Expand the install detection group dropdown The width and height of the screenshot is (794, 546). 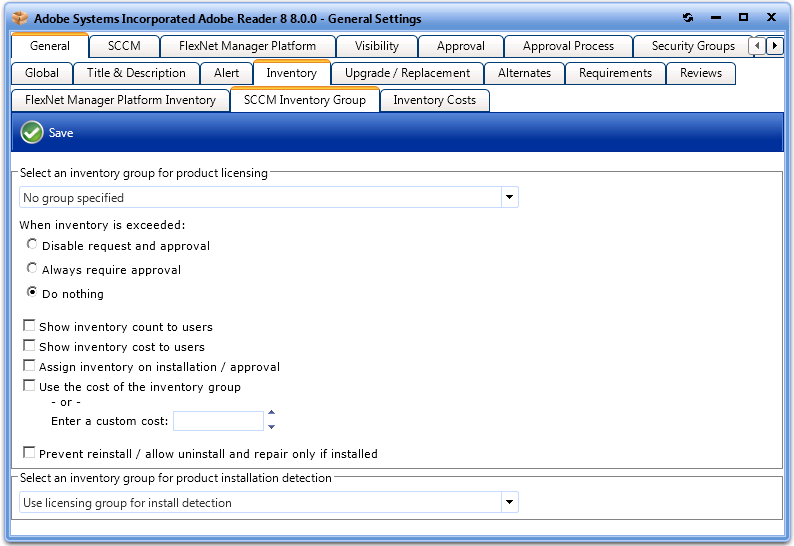(509, 502)
